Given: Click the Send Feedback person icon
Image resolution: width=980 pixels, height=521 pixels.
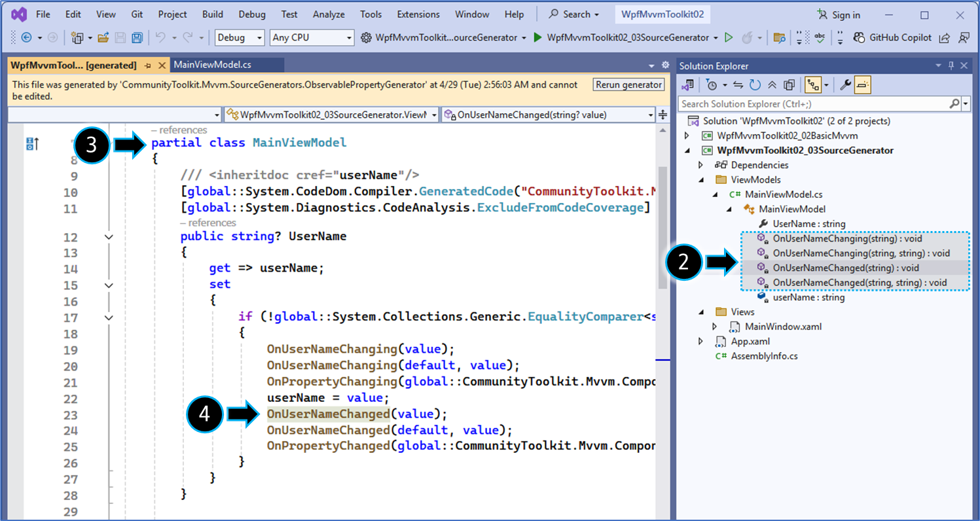Looking at the screenshot, I should click(x=964, y=38).
